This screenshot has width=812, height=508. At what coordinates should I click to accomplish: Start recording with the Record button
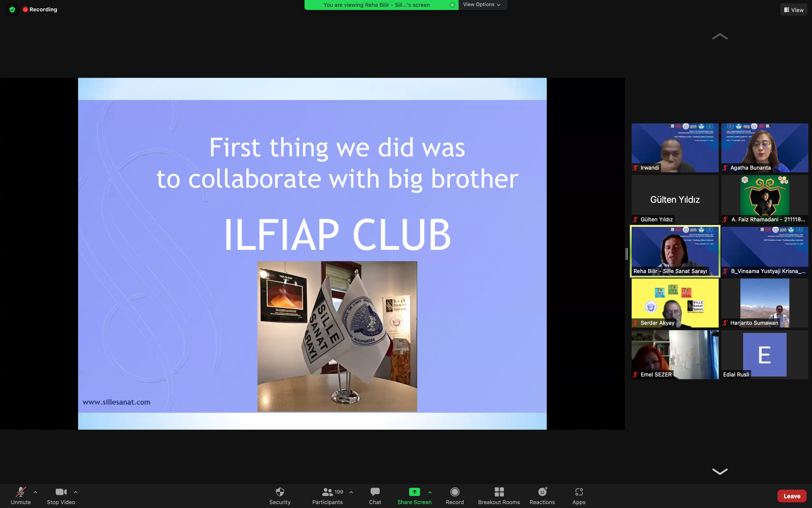pyautogui.click(x=455, y=496)
